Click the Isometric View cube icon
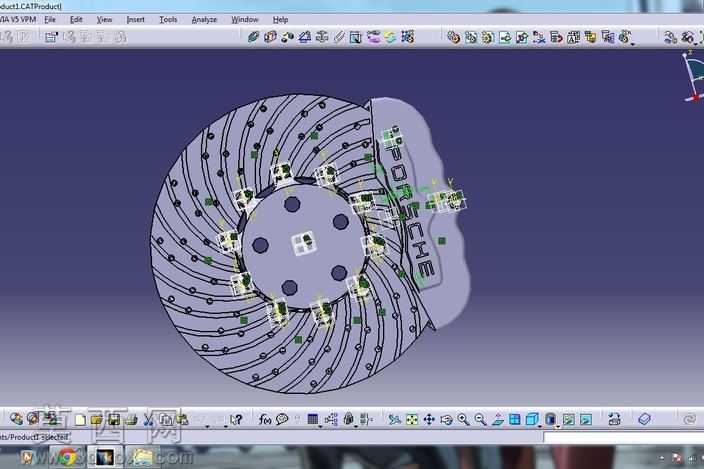Image resolution: width=704 pixels, height=469 pixels. tap(532, 419)
